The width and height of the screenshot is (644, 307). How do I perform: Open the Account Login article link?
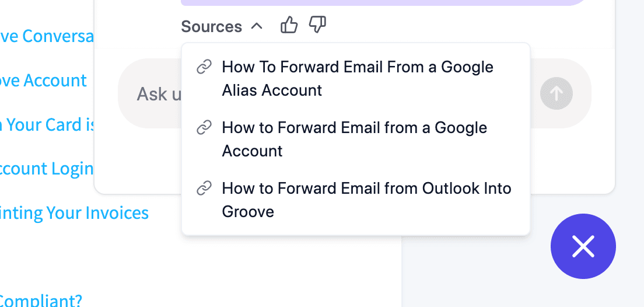point(47,169)
